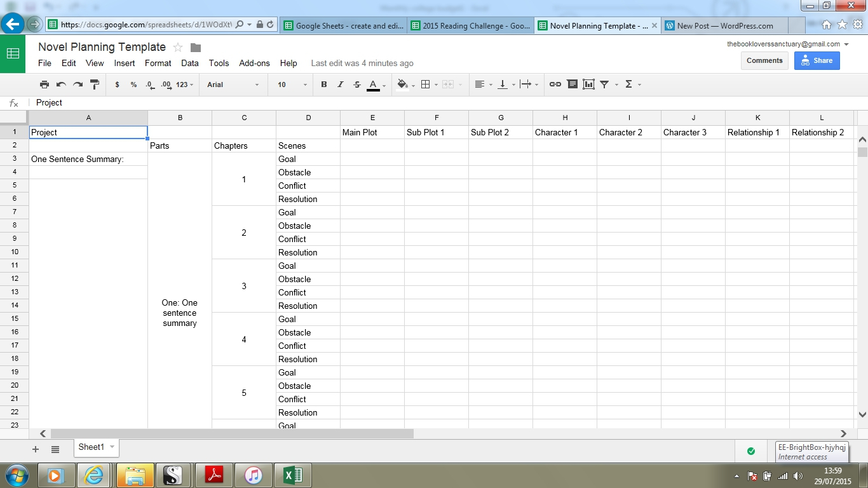Toggle bold formatting
The width and height of the screenshot is (868, 488).
click(324, 85)
